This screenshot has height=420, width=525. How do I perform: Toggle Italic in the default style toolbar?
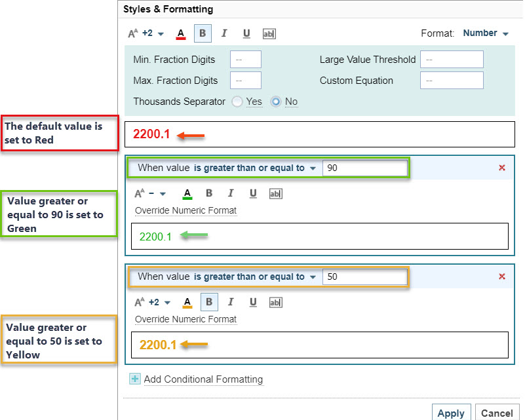point(224,33)
